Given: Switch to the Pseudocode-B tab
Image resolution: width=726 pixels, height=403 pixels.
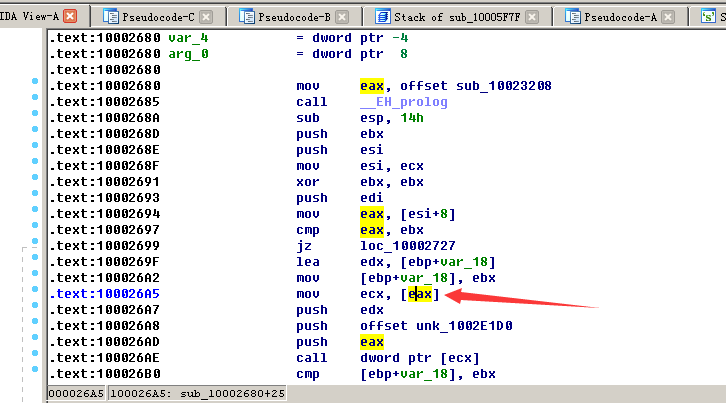Looking at the screenshot, I should [x=294, y=17].
